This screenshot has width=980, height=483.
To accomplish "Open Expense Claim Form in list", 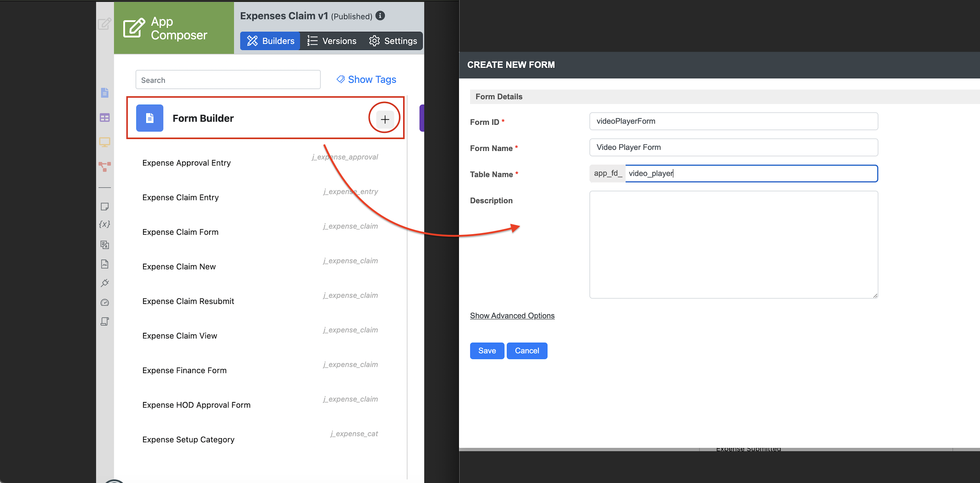I will (x=180, y=232).
